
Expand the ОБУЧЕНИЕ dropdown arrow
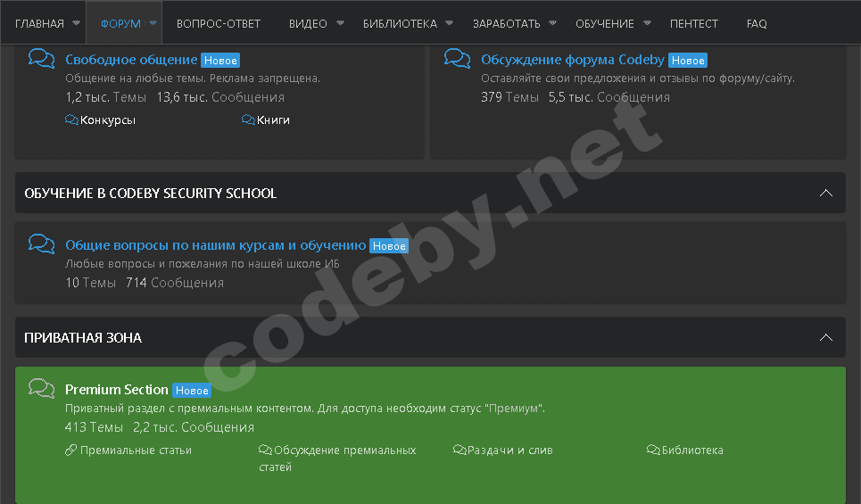[x=647, y=23]
